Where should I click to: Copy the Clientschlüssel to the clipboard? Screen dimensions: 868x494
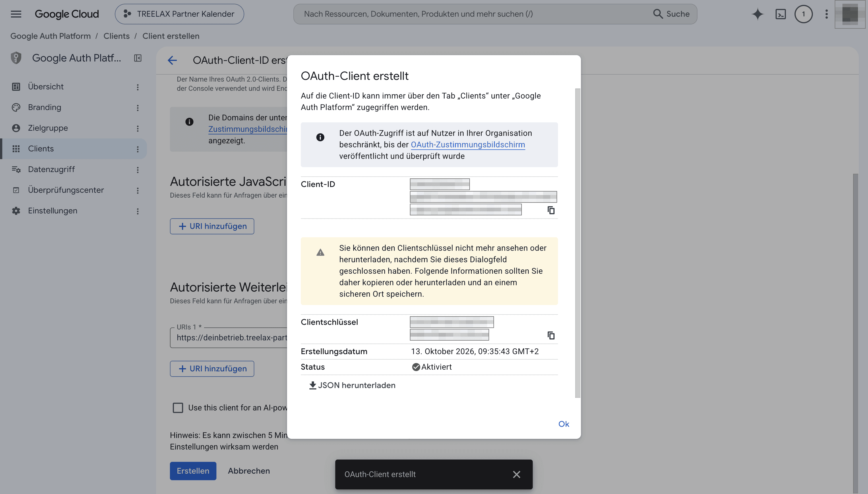coord(551,335)
